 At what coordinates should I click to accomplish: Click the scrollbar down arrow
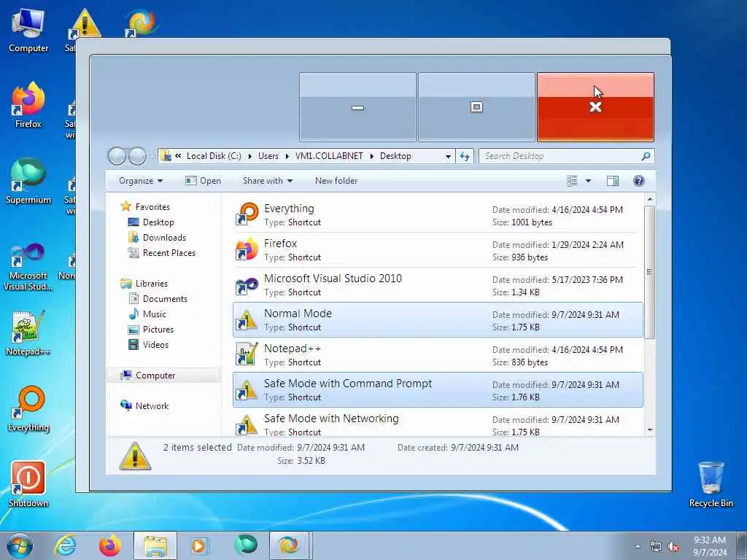650,430
